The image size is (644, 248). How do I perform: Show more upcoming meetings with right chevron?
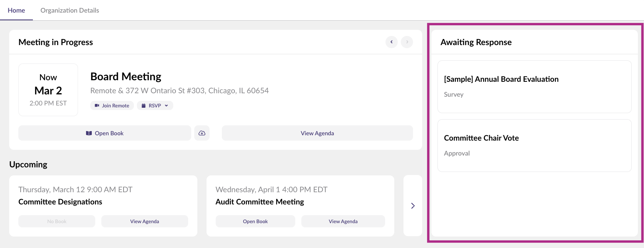(x=413, y=206)
